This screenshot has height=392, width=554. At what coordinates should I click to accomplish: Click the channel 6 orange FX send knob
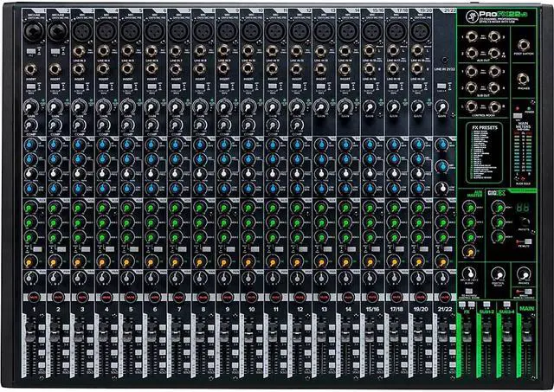pyautogui.click(x=151, y=262)
